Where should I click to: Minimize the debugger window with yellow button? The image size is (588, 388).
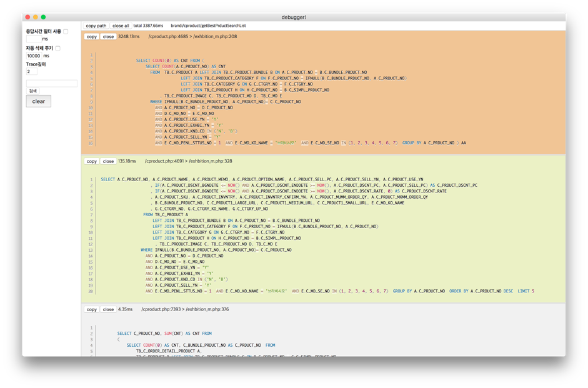(x=36, y=17)
